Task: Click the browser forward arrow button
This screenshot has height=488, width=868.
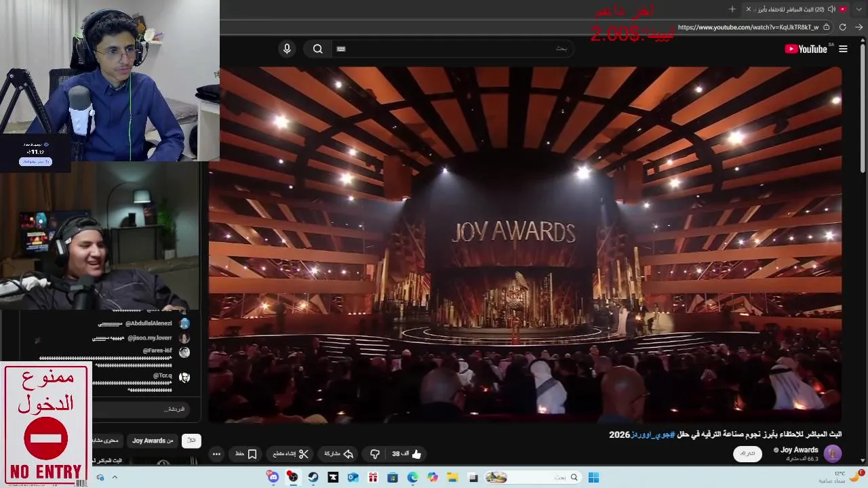Action: point(859,27)
